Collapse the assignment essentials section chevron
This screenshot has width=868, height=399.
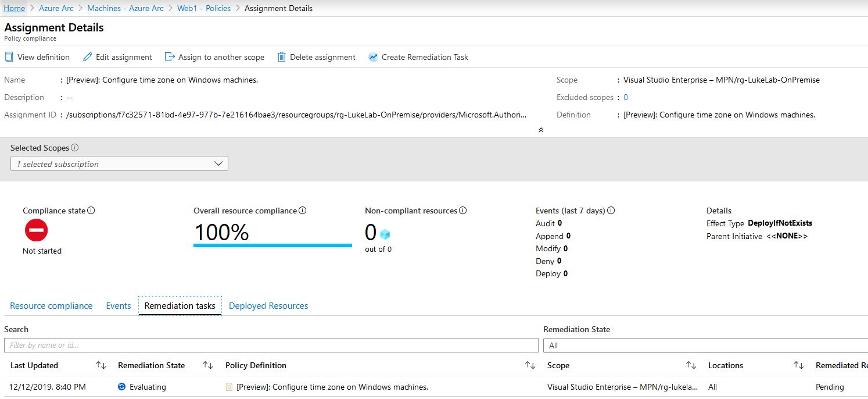541,130
